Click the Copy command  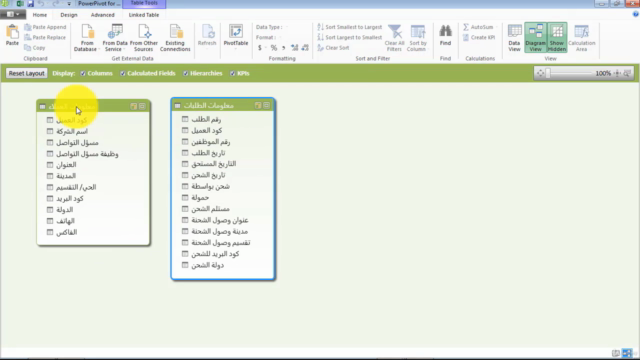35,48
